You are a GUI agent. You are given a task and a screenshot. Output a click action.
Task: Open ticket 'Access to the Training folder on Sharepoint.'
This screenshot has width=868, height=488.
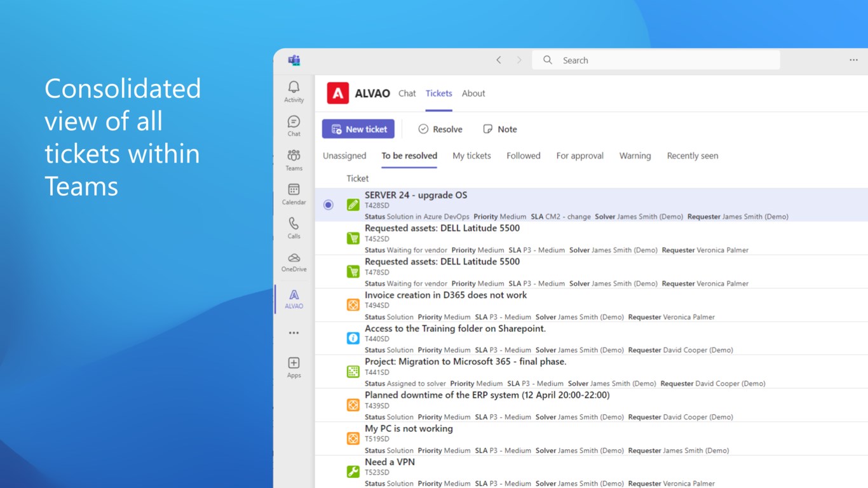click(455, 329)
